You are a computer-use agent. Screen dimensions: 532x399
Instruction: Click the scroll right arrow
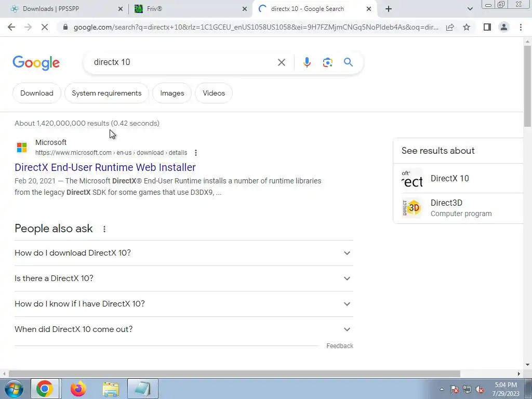coord(519,374)
